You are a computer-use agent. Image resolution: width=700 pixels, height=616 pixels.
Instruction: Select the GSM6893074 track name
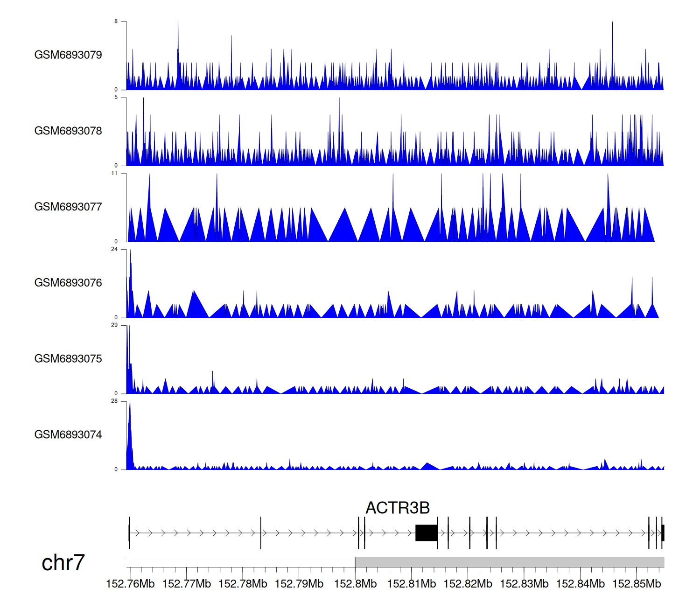68,435
